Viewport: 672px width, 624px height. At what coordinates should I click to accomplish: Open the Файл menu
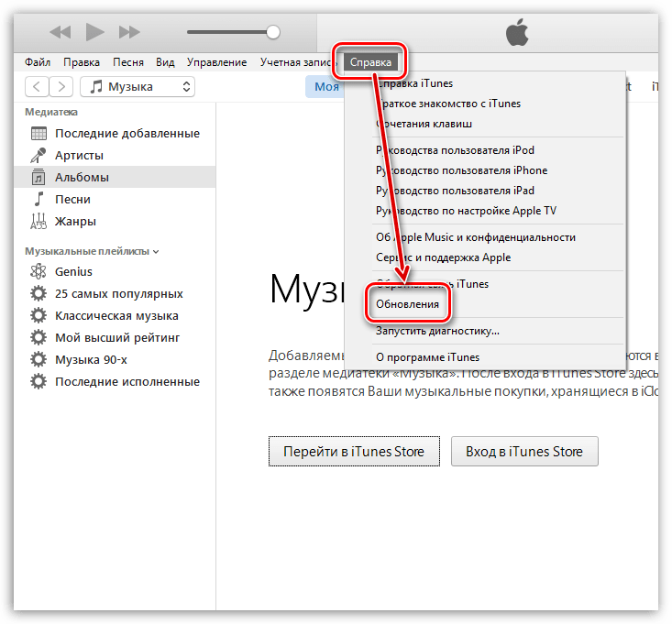point(38,62)
